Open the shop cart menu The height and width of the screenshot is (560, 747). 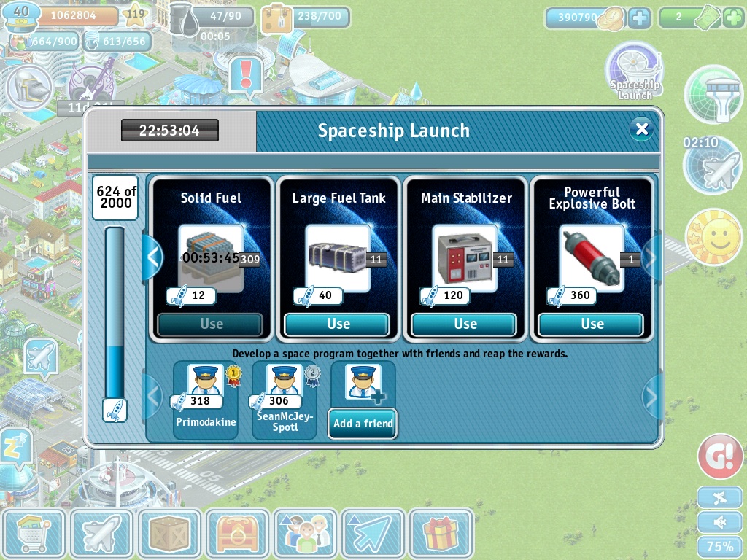tap(34, 533)
